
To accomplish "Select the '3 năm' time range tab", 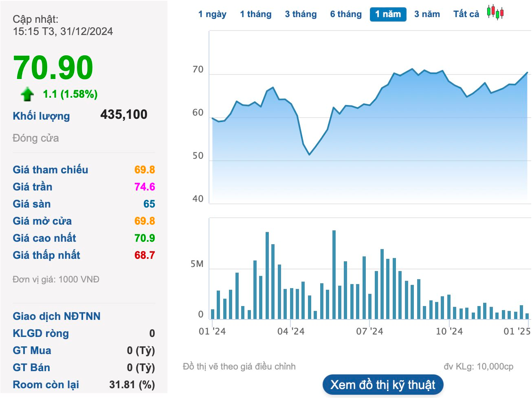I will (427, 14).
